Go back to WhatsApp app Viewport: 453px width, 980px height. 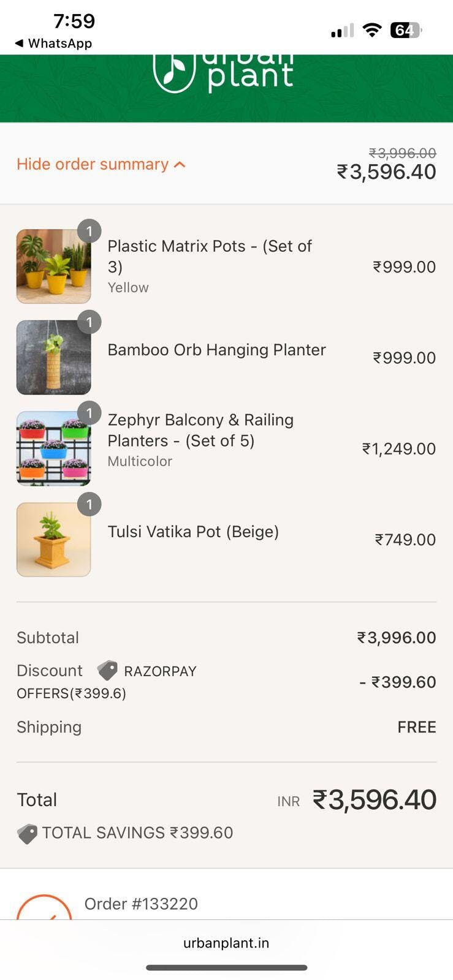coord(53,43)
